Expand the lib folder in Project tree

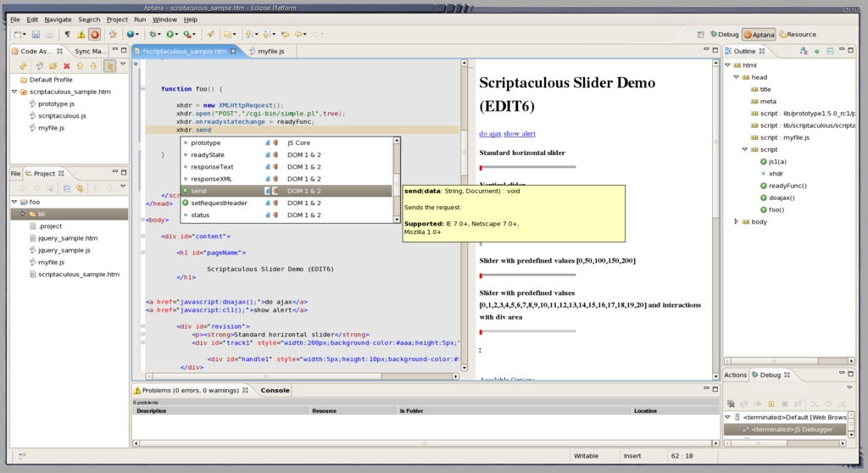pyautogui.click(x=23, y=214)
